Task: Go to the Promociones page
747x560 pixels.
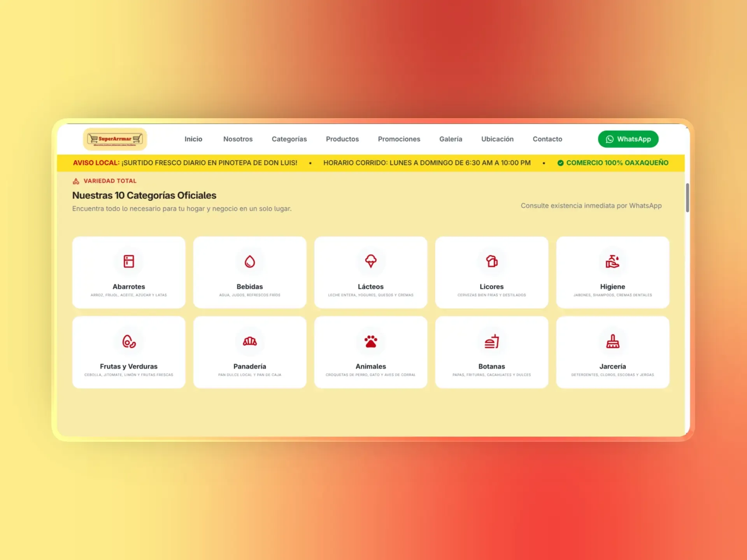Action: tap(399, 139)
